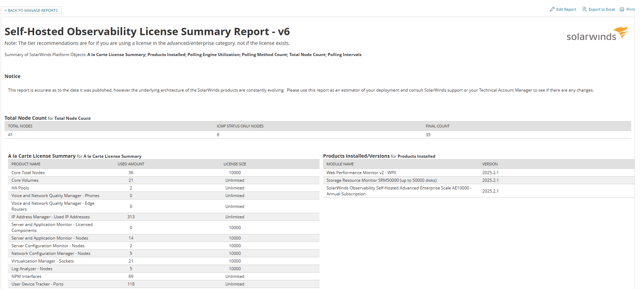Click the NPM Interfaces row name
Viewport: 644px width, 289px height.
(26, 276)
